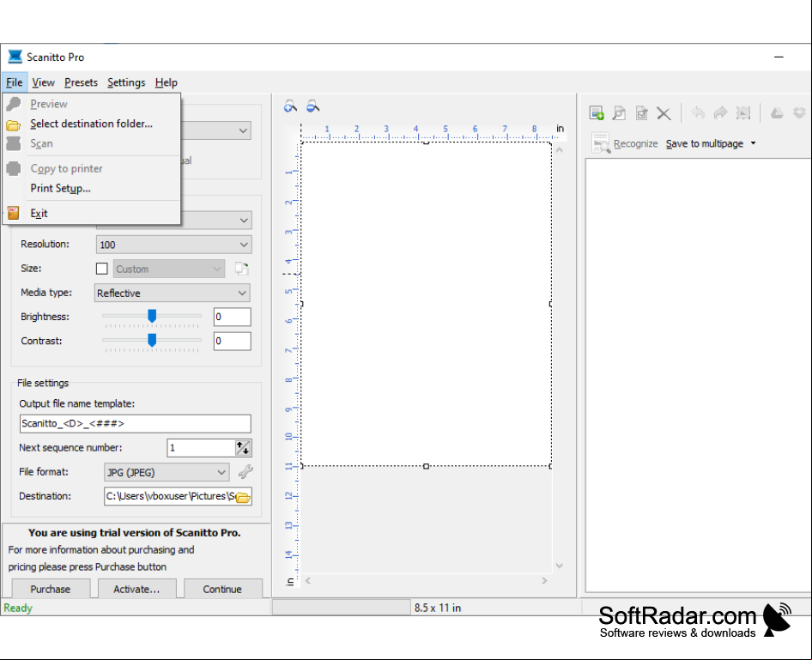Choose Select destination folder... menu entry
812x660 pixels.
92,124
